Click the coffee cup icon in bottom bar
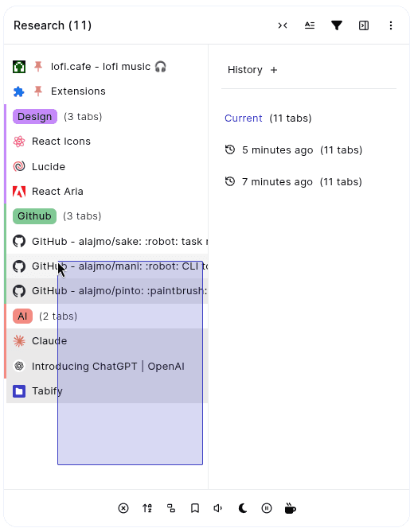Screen dimensions: 414x532 pyautogui.click(x=291, y=508)
